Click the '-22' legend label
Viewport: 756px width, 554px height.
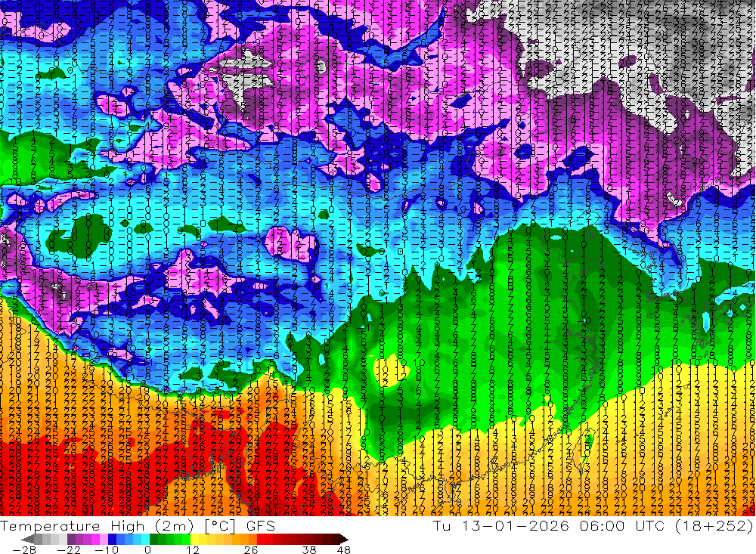point(69,550)
